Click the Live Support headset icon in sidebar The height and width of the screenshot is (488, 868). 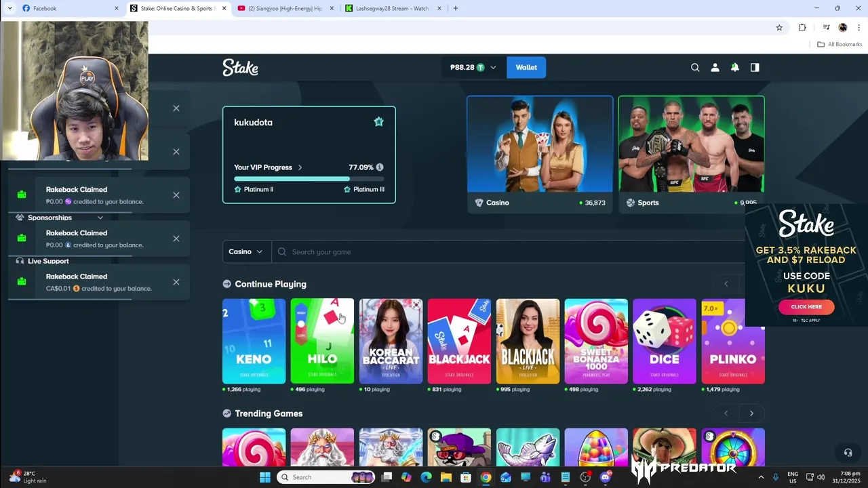pos(20,261)
